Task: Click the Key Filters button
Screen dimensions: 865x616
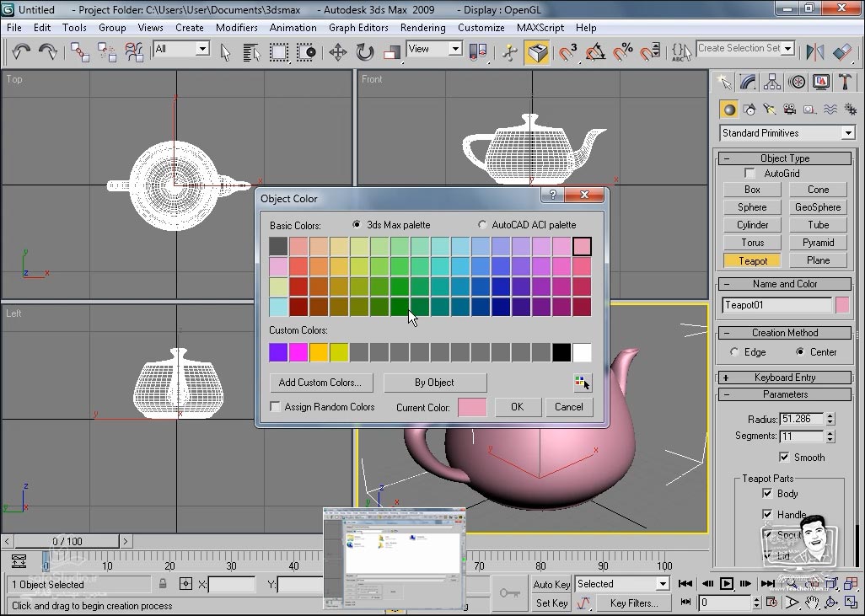Action: (x=634, y=603)
